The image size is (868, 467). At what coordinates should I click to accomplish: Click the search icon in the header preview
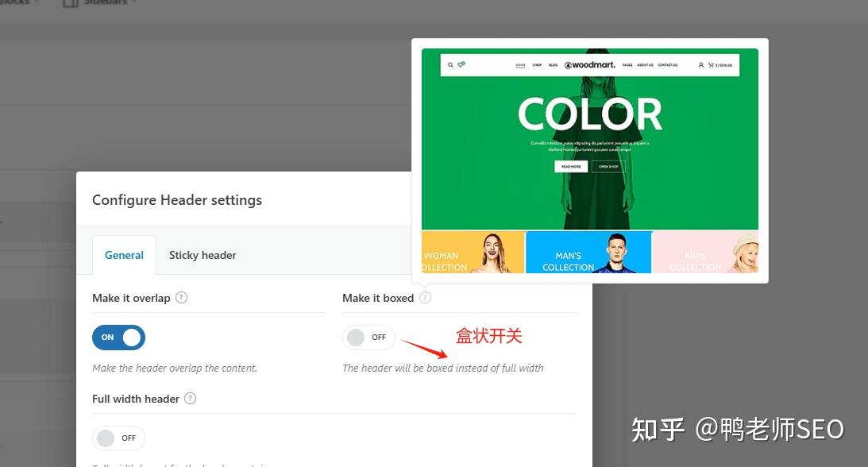pos(449,64)
